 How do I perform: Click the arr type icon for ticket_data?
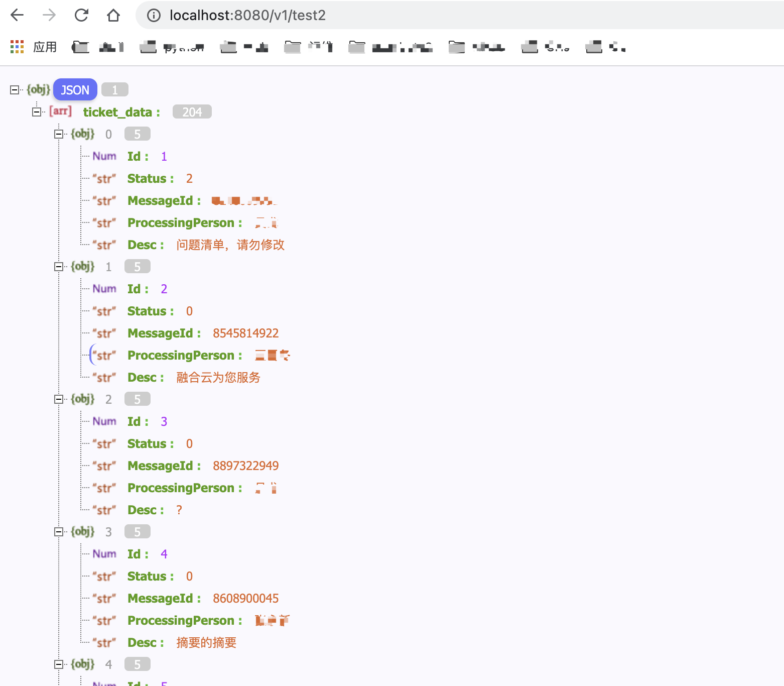point(60,111)
